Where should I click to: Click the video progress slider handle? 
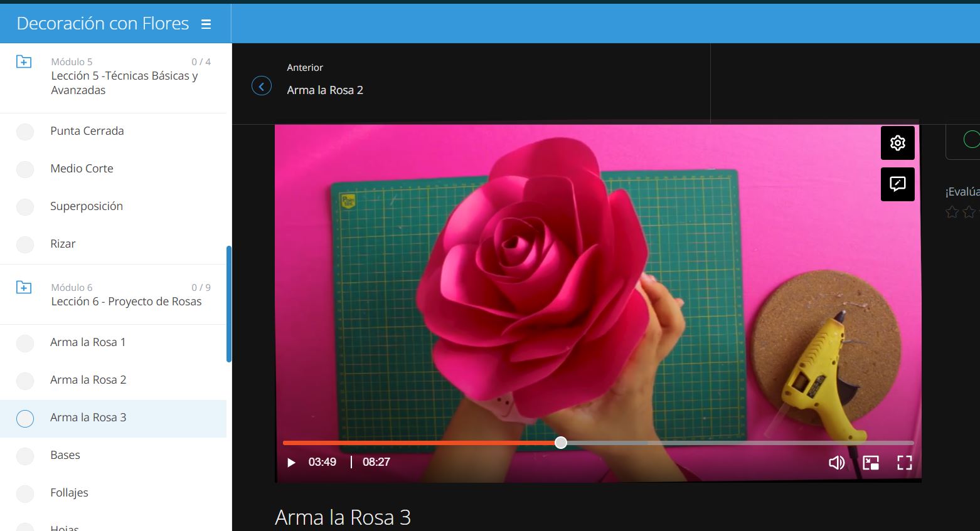coord(561,443)
